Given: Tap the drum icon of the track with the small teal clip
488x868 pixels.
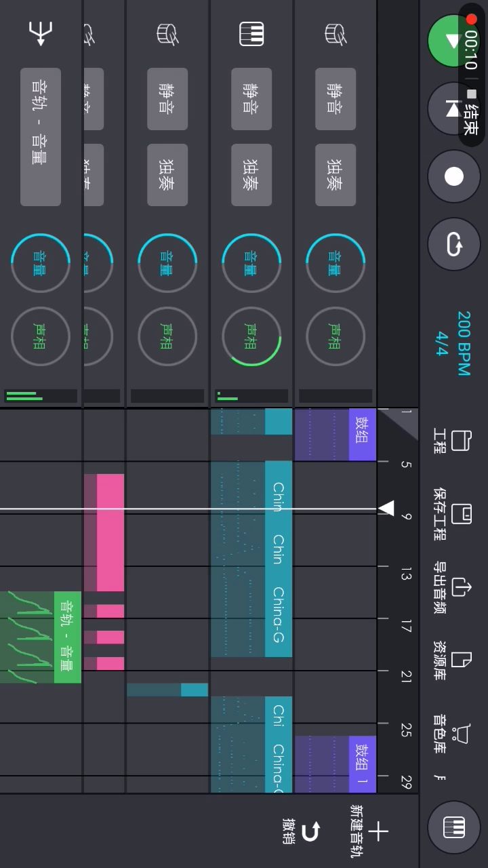Looking at the screenshot, I should [x=167, y=34].
